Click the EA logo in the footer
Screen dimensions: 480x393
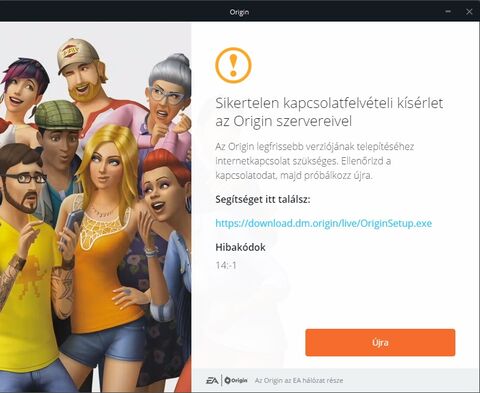pos(212,380)
